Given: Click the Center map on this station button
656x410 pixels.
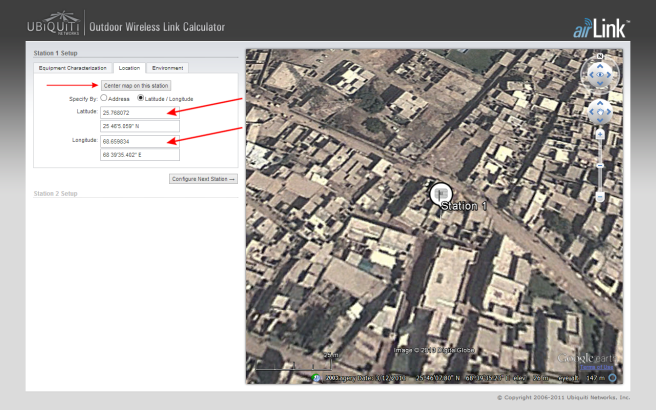Looking at the screenshot, I should coord(137,86).
